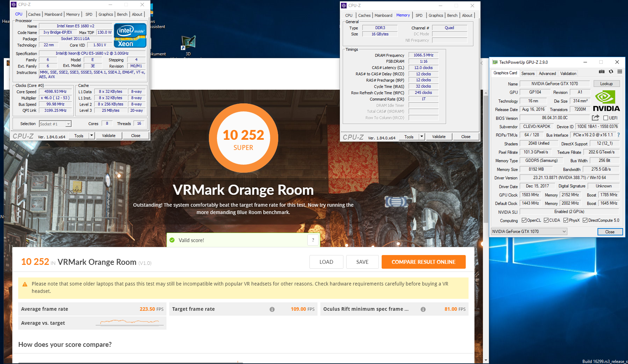Click the GPU-Z screenshot camera icon
The width and height of the screenshot is (628, 364).
pos(601,71)
